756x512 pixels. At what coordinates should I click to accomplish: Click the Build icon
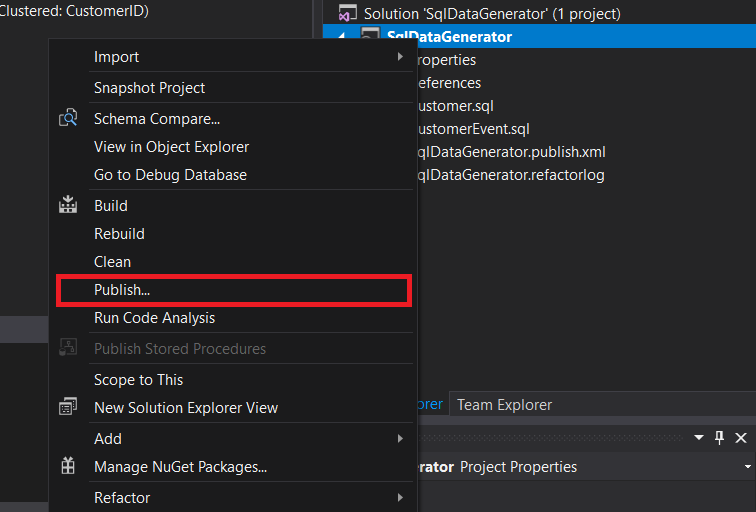pyautogui.click(x=68, y=204)
